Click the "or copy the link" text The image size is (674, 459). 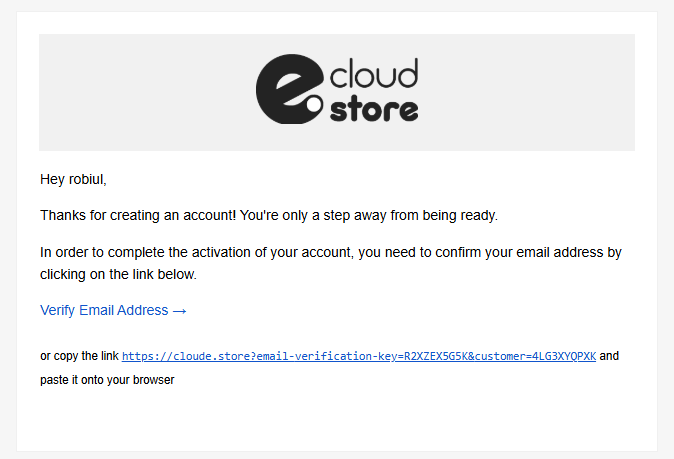[x=79, y=356]
